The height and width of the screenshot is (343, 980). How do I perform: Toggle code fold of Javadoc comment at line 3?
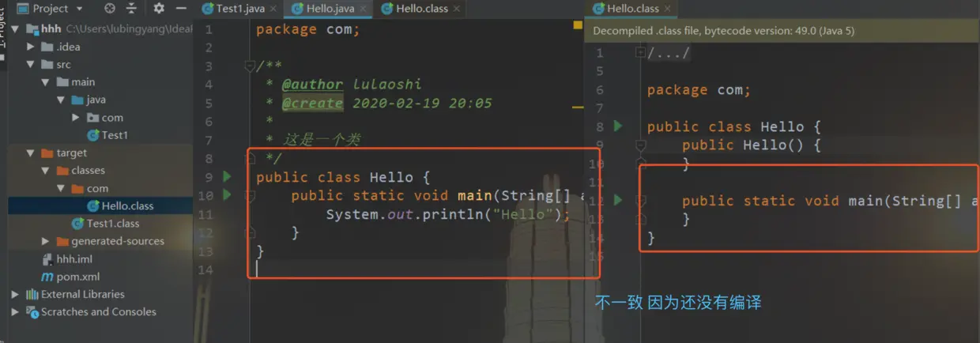250,66
